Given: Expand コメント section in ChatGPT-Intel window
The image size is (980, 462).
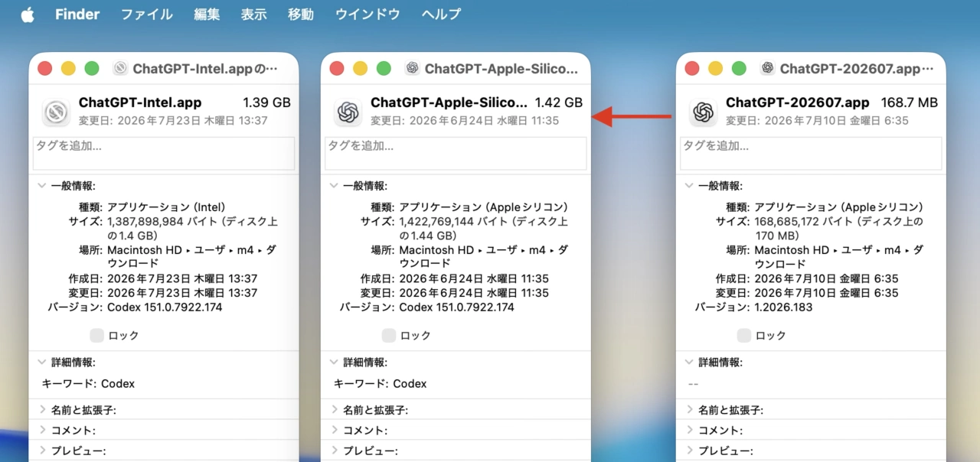Looking at the screenshot, I should point(42,431).
